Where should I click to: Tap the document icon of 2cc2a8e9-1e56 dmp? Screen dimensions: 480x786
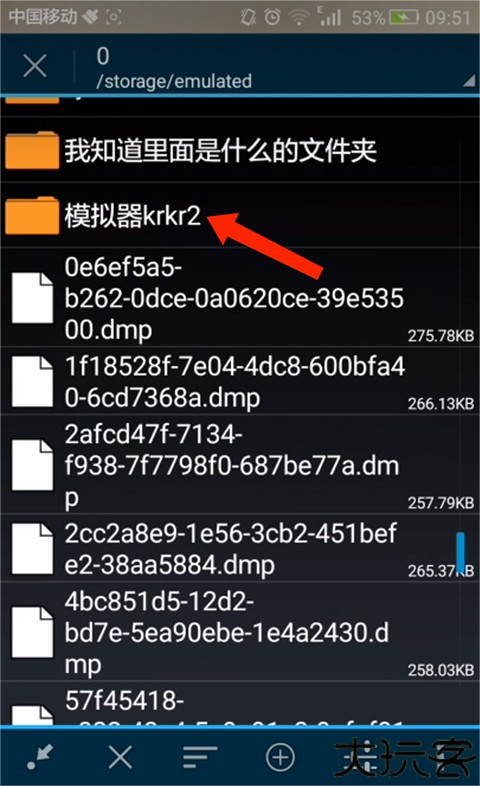click(x=32, y=548)
